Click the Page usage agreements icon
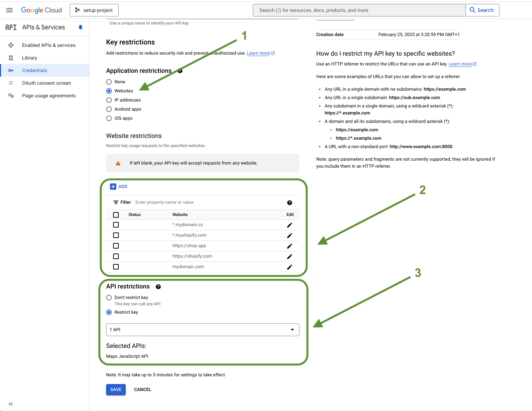 coord(11,96)
